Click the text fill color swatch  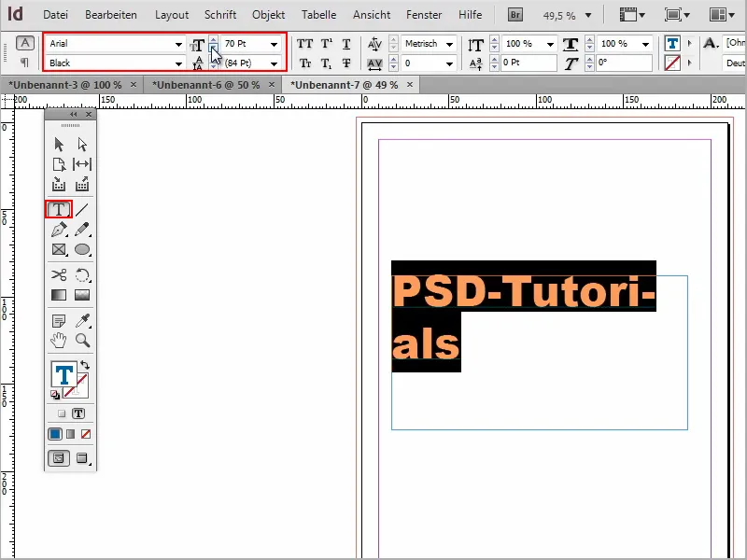tap(63, 374)
